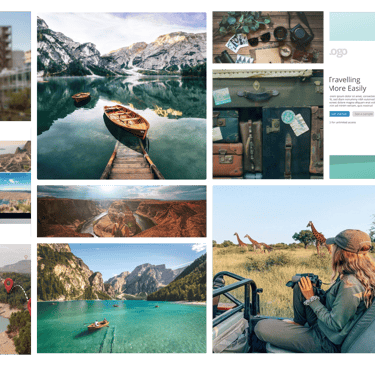The height and width of the screenshot is (366, 375).
Task: Click the grey Logo placeholder text
Action: [338, 52]
